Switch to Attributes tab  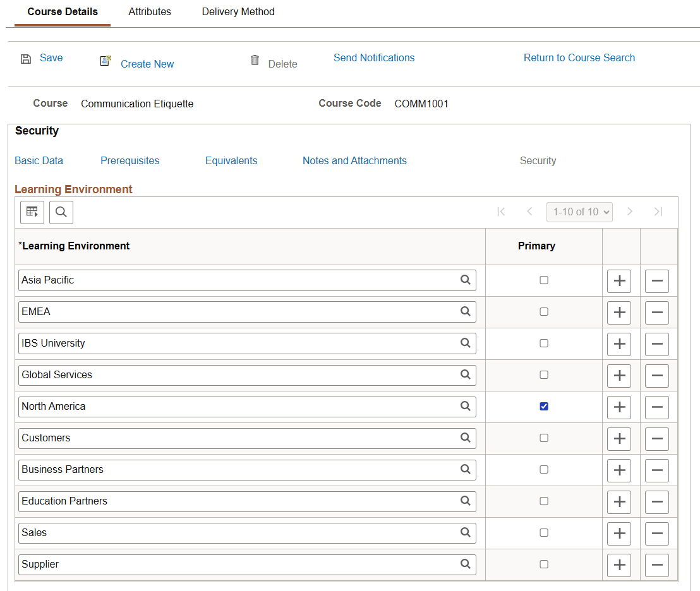coord(150,12)
